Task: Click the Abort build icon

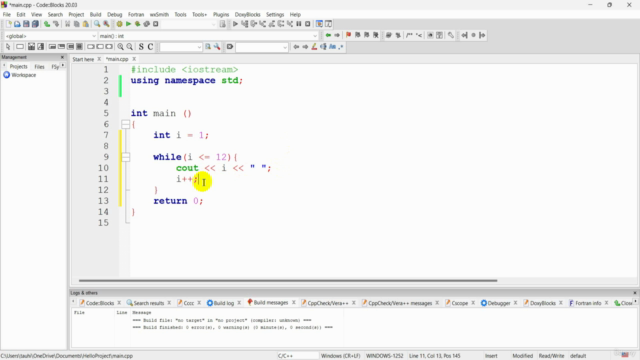Action: click(x=156, y=24)
